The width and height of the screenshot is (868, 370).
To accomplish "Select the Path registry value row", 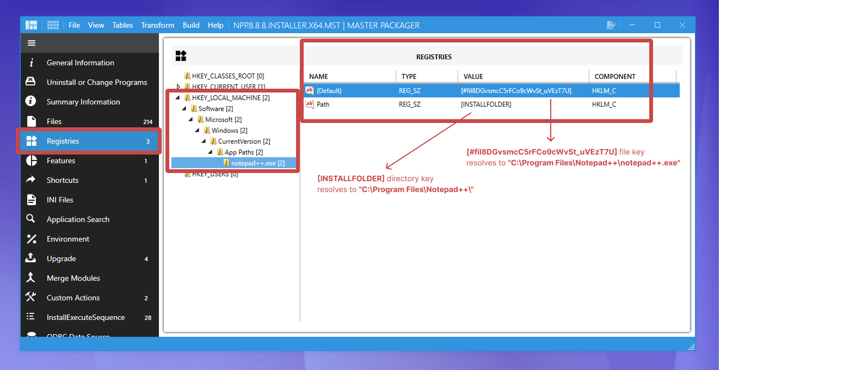I will pyautogui.click(x=323, y=104).
